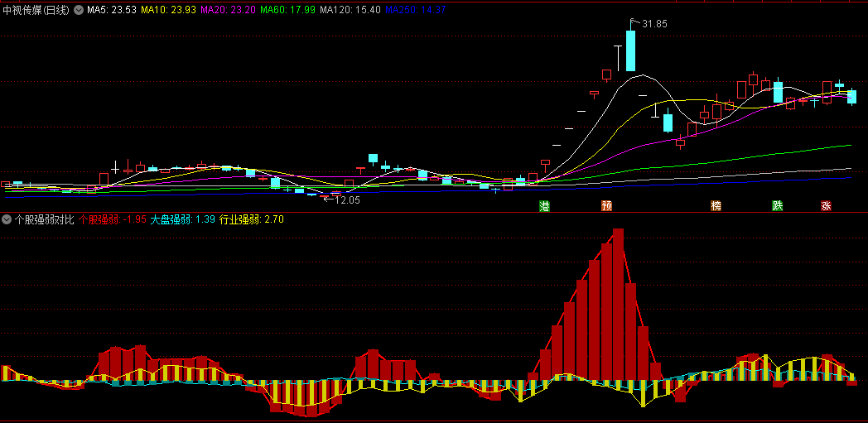
Task: Expand the 个股强弱对比 indicator dropdown arrow
Action: click(x=7, y=219)
